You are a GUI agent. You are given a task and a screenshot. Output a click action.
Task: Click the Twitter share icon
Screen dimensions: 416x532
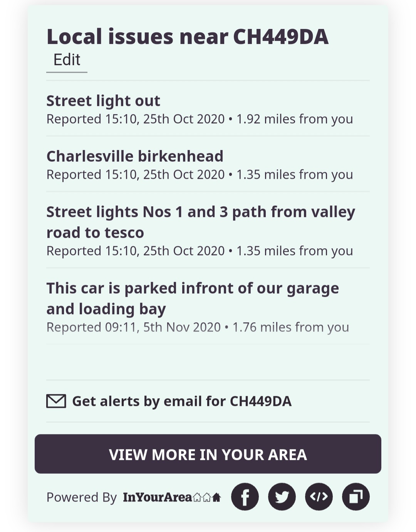pos(282,497)
